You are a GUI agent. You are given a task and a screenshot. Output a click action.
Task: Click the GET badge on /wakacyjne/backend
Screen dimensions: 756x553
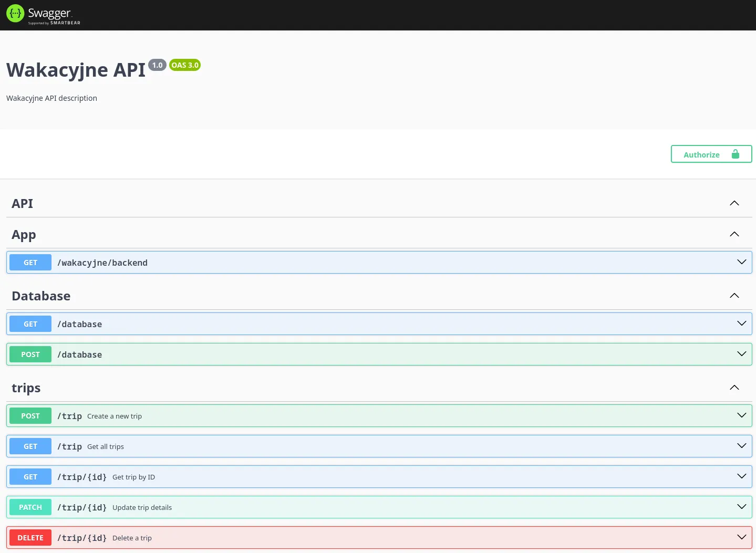[x=30, y=262]
